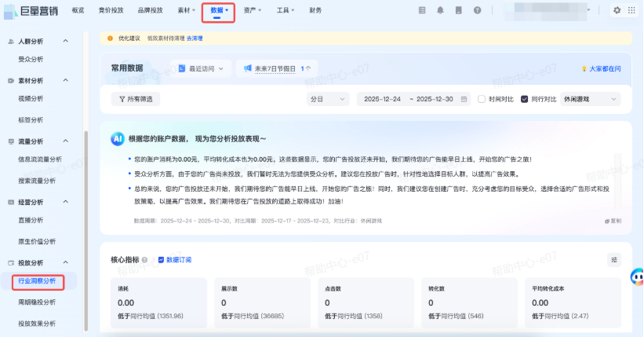The image size is (644, 337).
Task: Collapse the 经营分析 section
Action: (x=66, y=202)
